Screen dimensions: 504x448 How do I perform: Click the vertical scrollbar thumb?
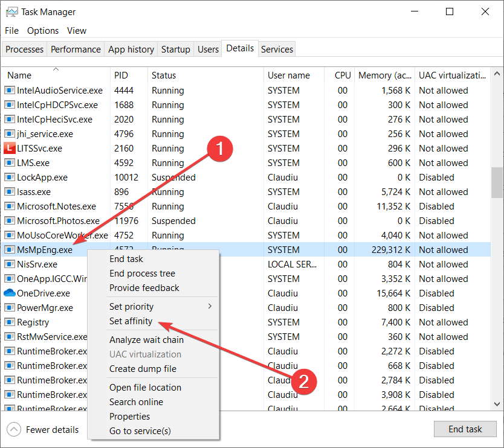tap(497, 182)
